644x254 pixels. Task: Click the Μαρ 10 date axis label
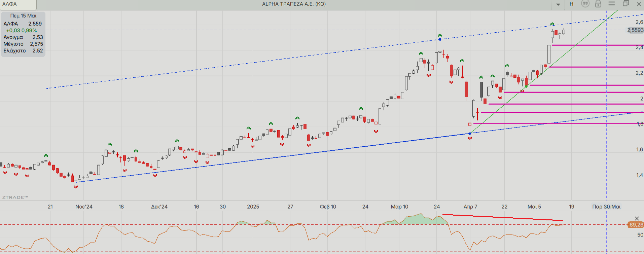click(x=399, y=207)
